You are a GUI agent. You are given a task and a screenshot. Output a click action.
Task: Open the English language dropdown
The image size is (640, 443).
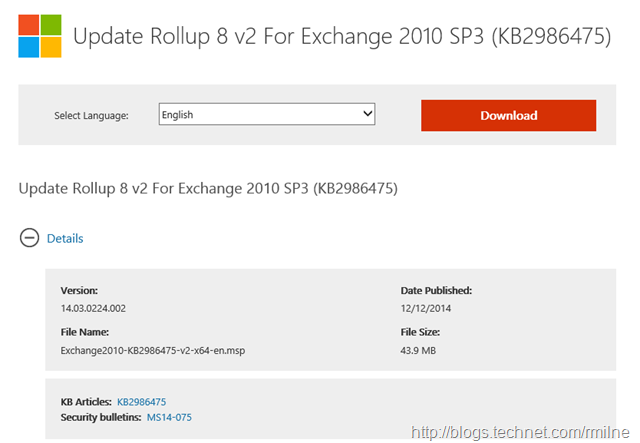pos(267,114)
